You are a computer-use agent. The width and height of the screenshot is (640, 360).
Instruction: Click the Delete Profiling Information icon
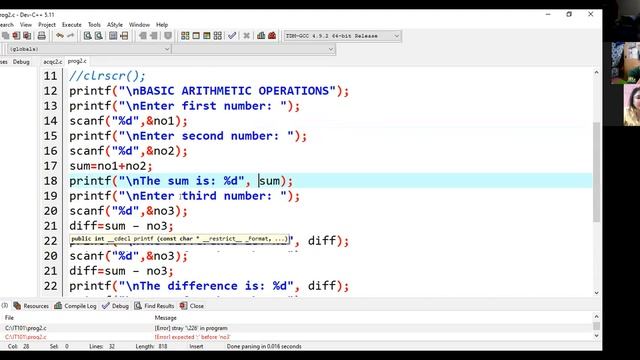(272, 36)
